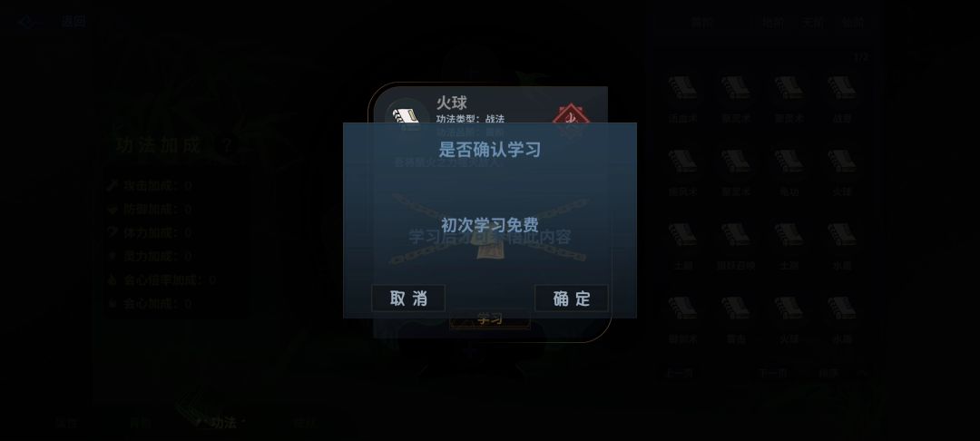Open the question mark help beside 功法加成

point(227,145)
